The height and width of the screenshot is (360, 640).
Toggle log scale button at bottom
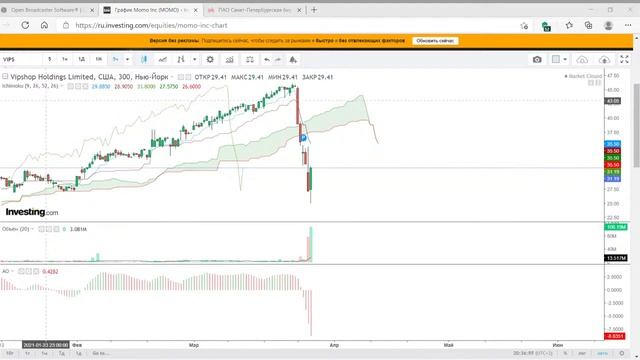pos(582,353)
